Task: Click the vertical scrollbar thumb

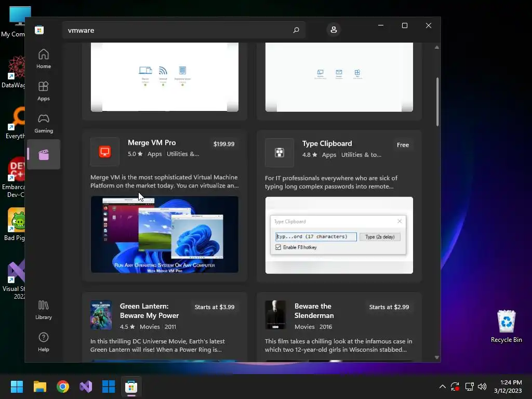Action: (x=437, y=102)
